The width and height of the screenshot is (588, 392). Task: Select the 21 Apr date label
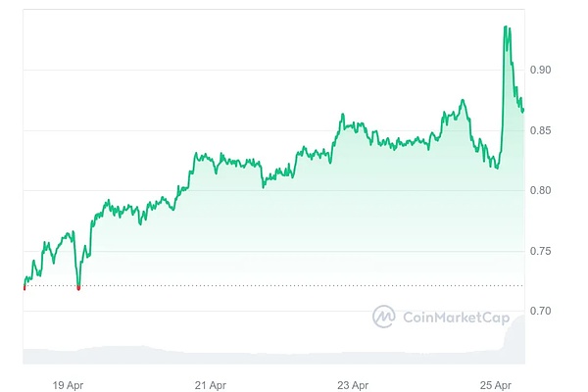pos(212,383)
